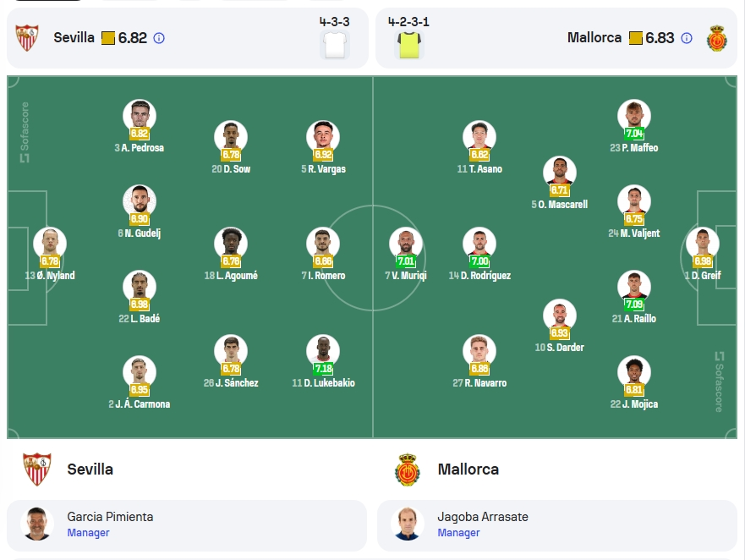Click the Mallorca crest in the lineup header
The width and height of the screenshot is (745, 560).
point(716,38)
